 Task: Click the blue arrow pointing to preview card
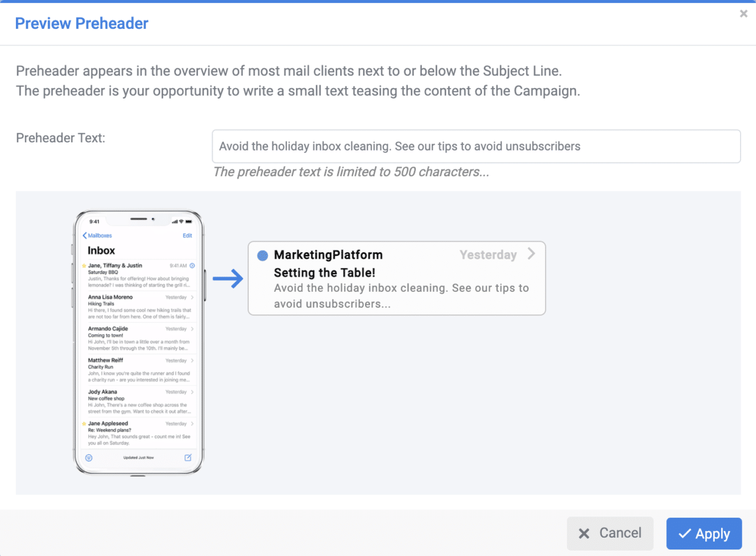[x=228, y=279]
